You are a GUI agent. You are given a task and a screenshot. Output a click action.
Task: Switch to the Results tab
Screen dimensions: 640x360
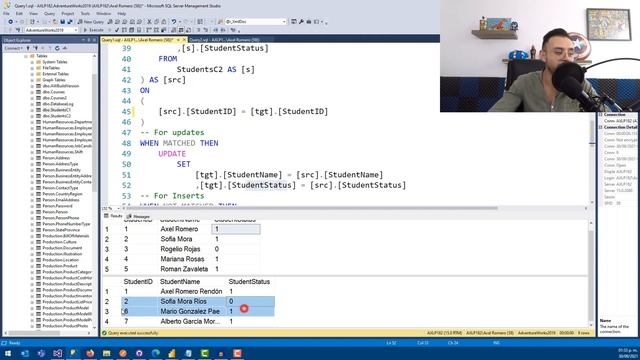click(x=113, y=216)
